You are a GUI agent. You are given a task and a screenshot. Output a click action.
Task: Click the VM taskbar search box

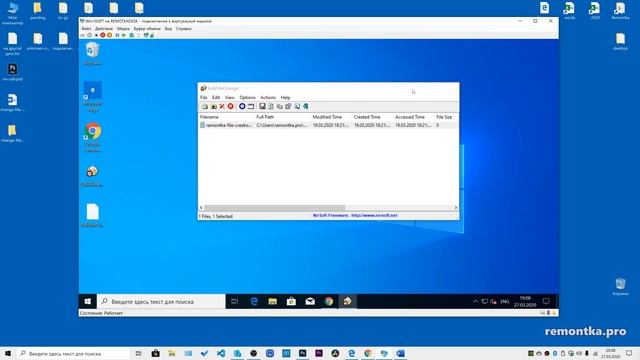(161, 302)
